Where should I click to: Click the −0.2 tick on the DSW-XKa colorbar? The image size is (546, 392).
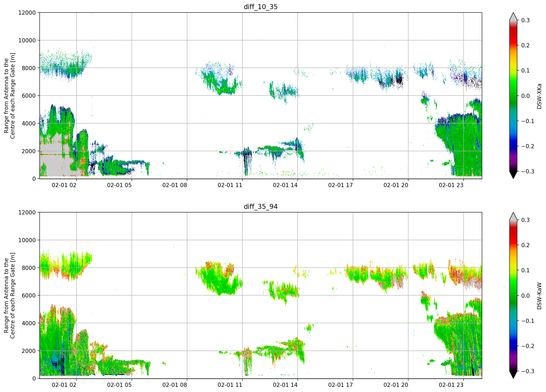click(527, 146)
